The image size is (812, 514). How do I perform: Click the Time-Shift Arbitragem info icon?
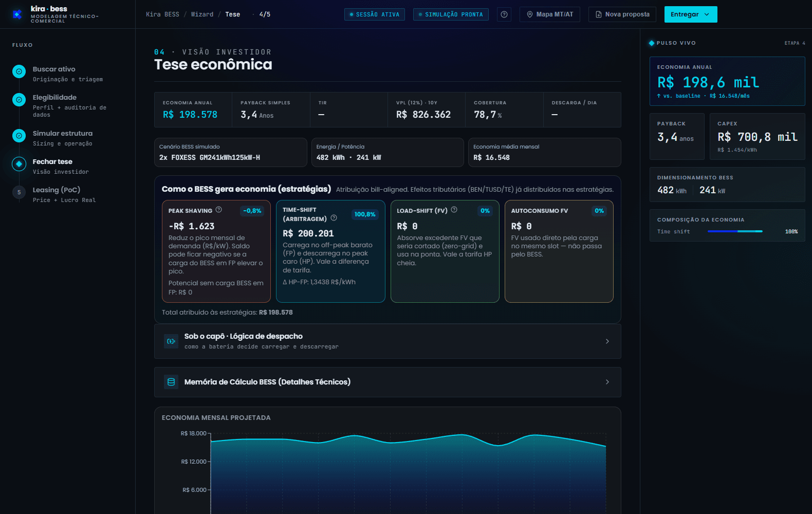coord(334,218)
